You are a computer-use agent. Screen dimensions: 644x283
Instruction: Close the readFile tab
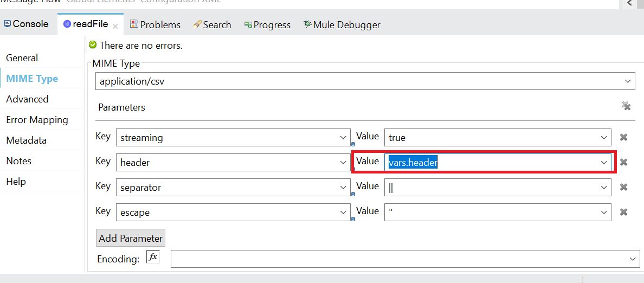[115, 26]
